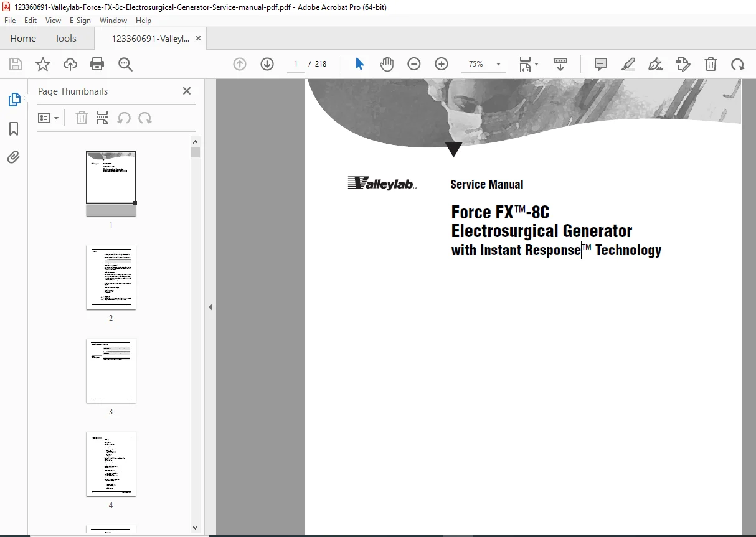Click the Edit PDF toolbar icon

click(x=683, y=64)
